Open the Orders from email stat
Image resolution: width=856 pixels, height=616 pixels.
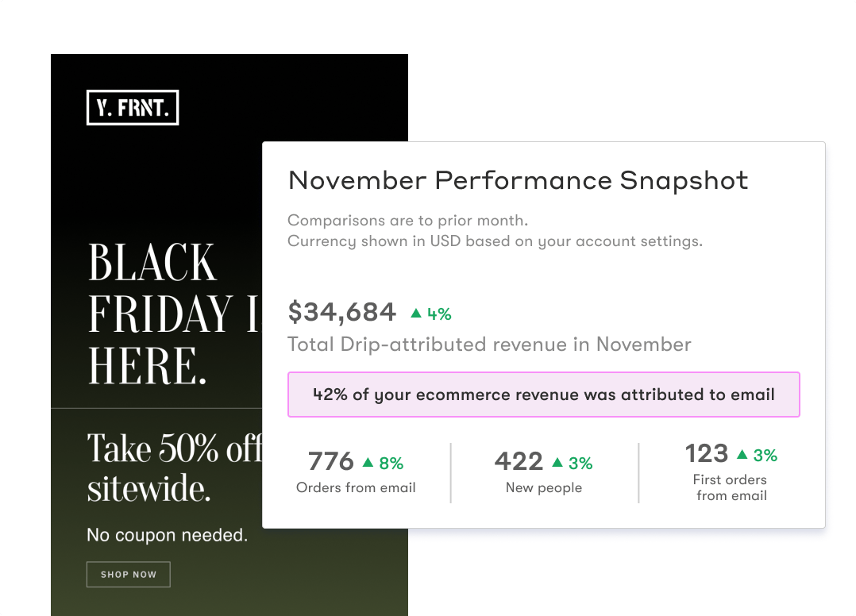356,487
